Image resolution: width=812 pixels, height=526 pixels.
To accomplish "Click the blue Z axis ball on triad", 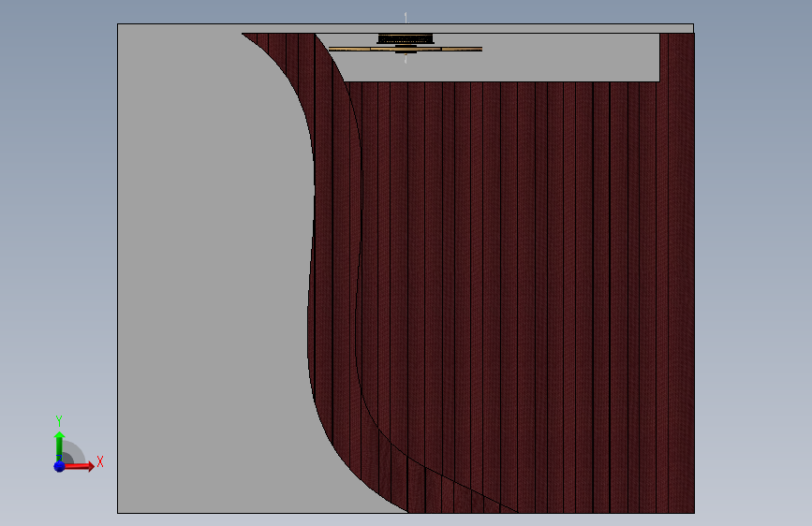I will (x=59, y=466).
